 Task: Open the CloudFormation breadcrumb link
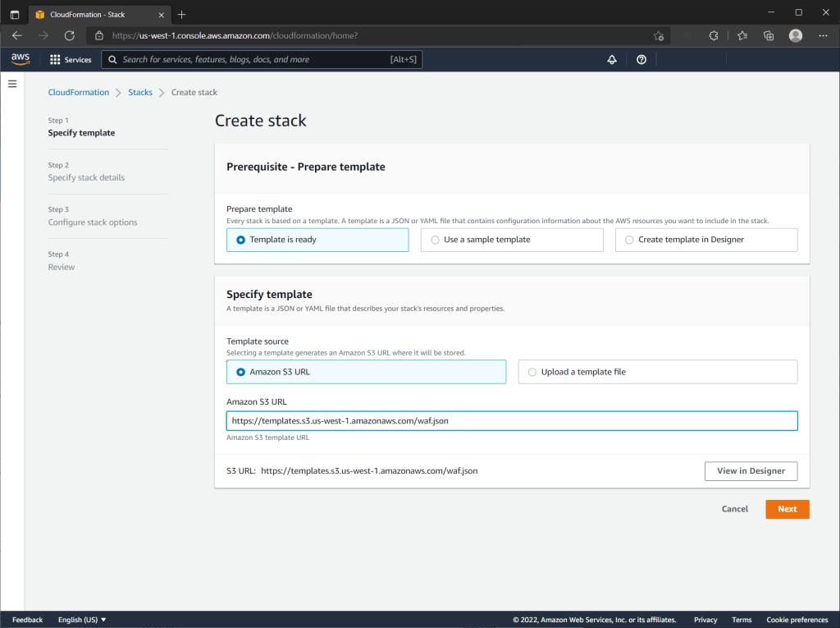[x=78, y=93]
